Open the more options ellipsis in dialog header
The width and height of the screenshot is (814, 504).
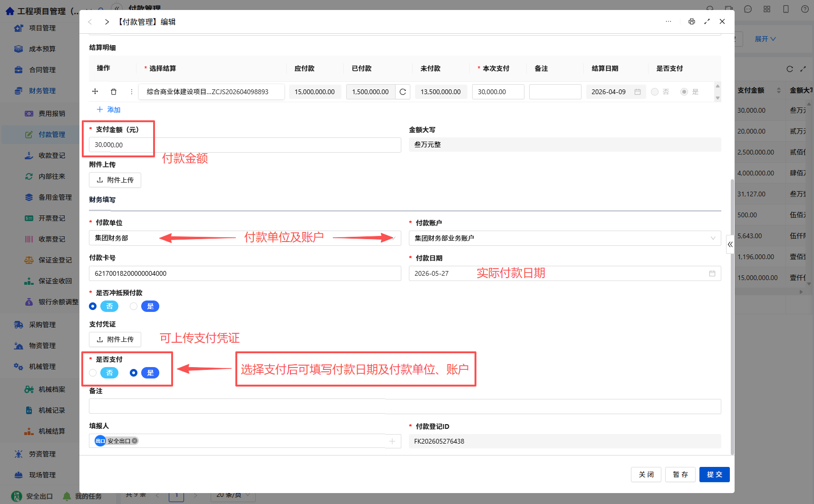[x=669, y=21]
